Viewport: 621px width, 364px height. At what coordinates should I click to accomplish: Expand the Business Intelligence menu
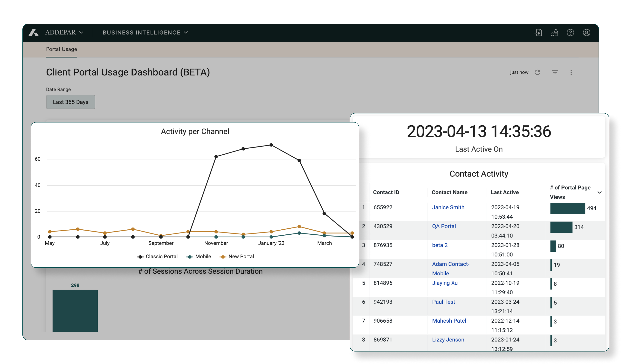click(145, 33)
